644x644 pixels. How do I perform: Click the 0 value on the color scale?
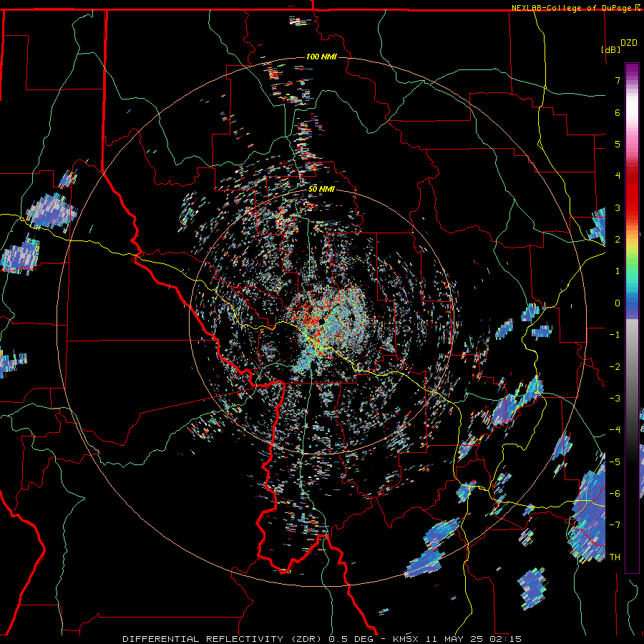click(618, 303)
